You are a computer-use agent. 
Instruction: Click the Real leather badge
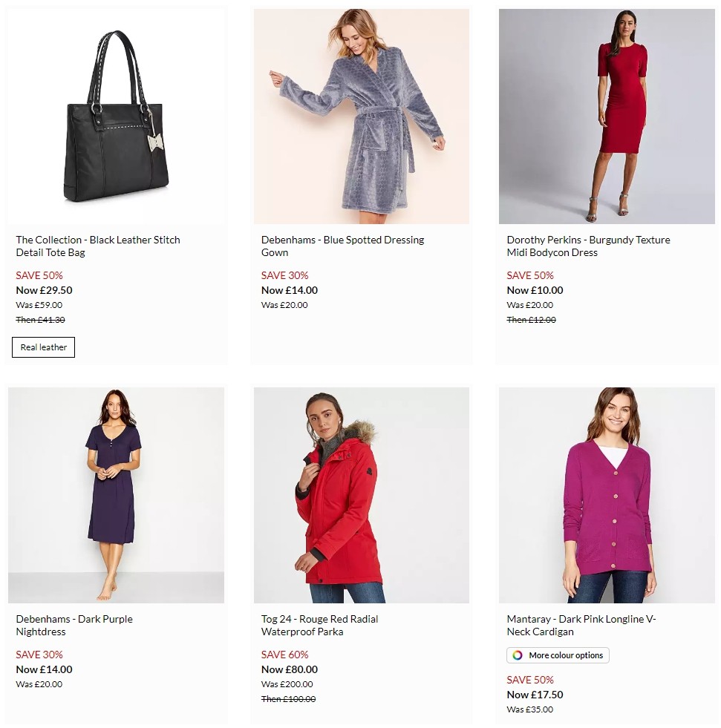pos(43,347)
